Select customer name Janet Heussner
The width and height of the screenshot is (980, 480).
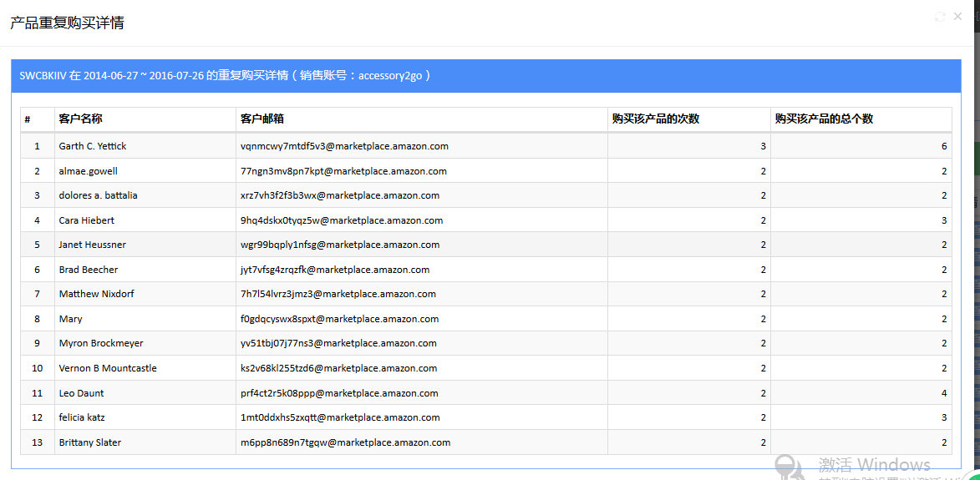[93, 245]
